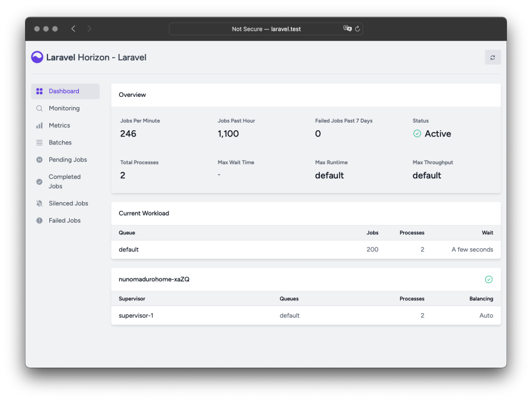Click the Batches list icon
532x401 pixels.
point(40,142)
